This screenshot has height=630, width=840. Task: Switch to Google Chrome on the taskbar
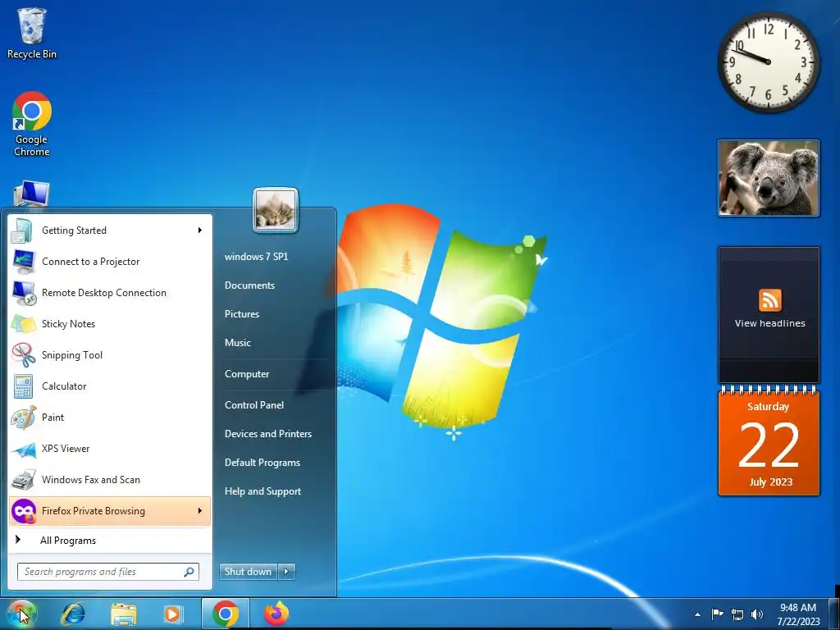(x=226, y=614)
